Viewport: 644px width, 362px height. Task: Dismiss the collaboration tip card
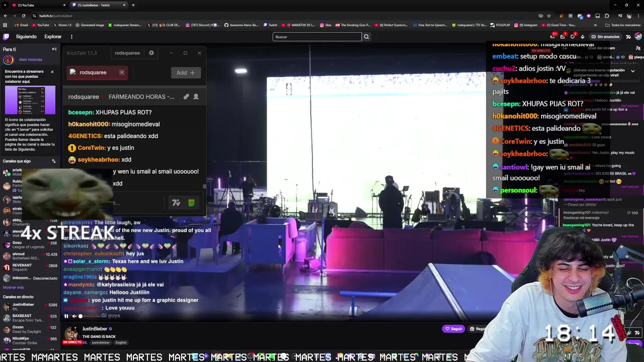(x=52, y=72)
